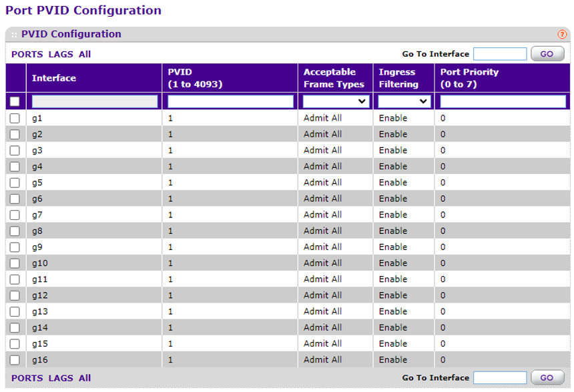Check the select-all checkbox in header row
Viewport: 574px width, 392px height.
[15, 101]
